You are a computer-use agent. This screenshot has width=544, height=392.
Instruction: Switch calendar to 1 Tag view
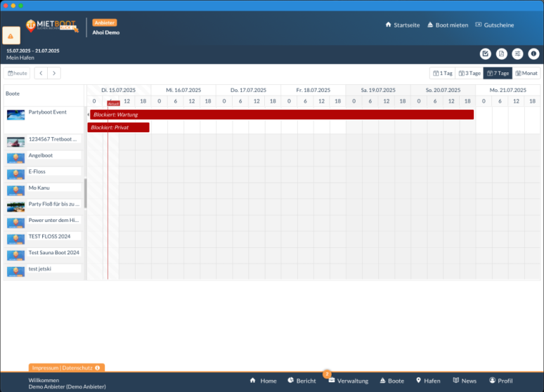442,73
